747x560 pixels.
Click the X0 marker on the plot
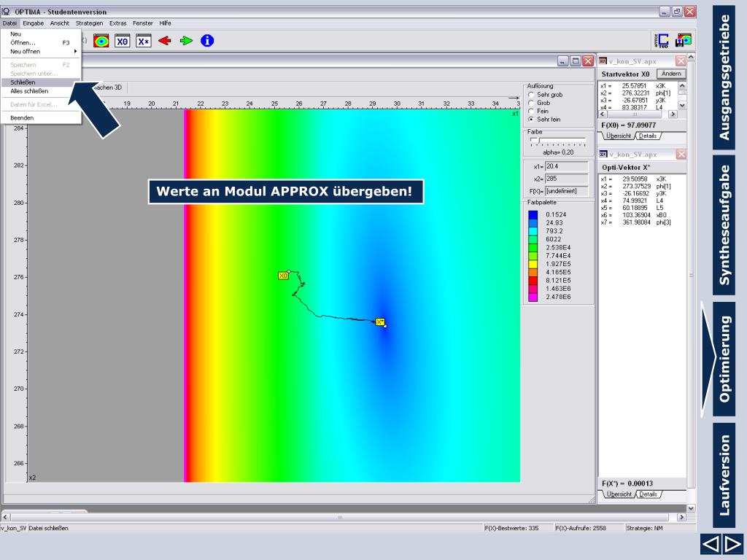pos(283,276)
